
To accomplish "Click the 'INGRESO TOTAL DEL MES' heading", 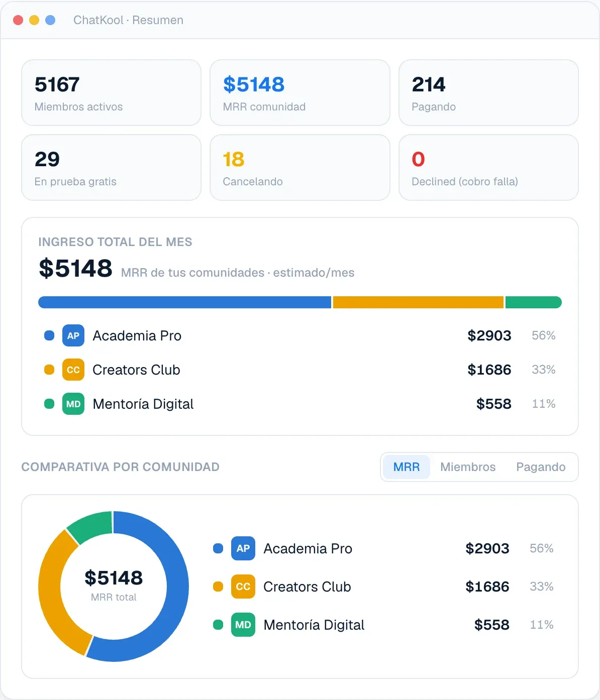I will 115,242.
